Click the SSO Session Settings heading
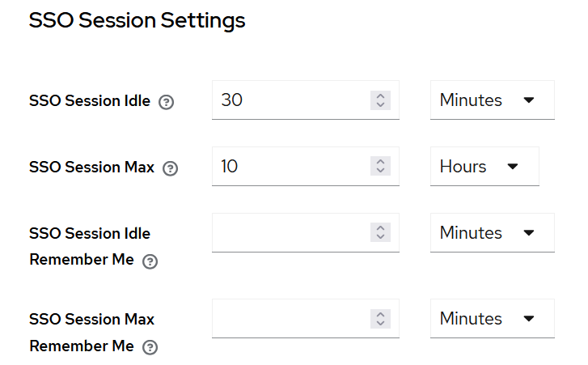This screenshot has height=365, width=588. tap(137, 21)
